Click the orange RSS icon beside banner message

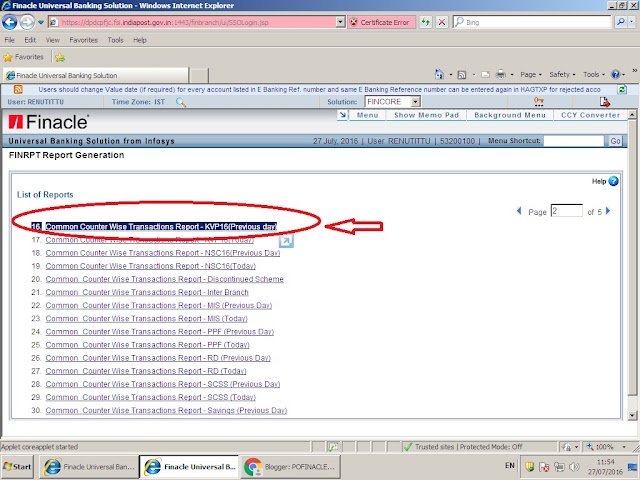(18, 89)
